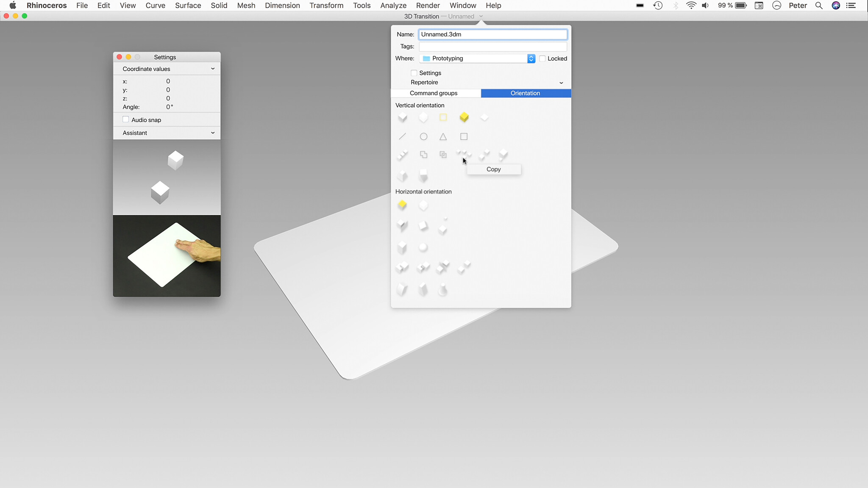Expand the Where location dropdown
The image size is (868, 488).
click(x=531, y=58)
